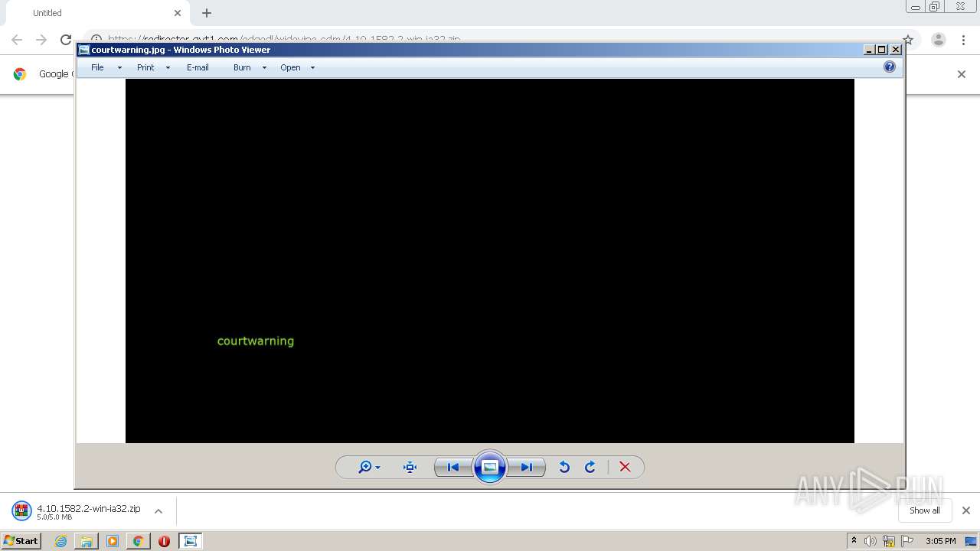Open the File menu

pos(97,67)
